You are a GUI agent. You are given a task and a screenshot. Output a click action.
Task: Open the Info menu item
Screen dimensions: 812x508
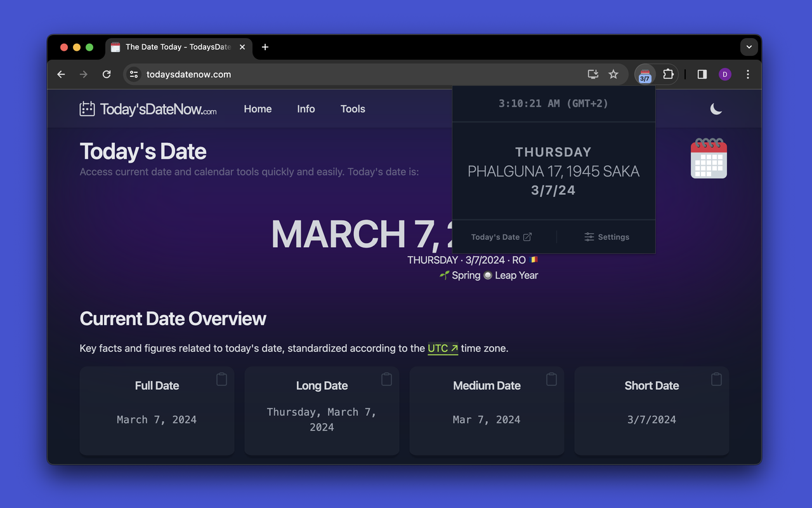point(306,109)
